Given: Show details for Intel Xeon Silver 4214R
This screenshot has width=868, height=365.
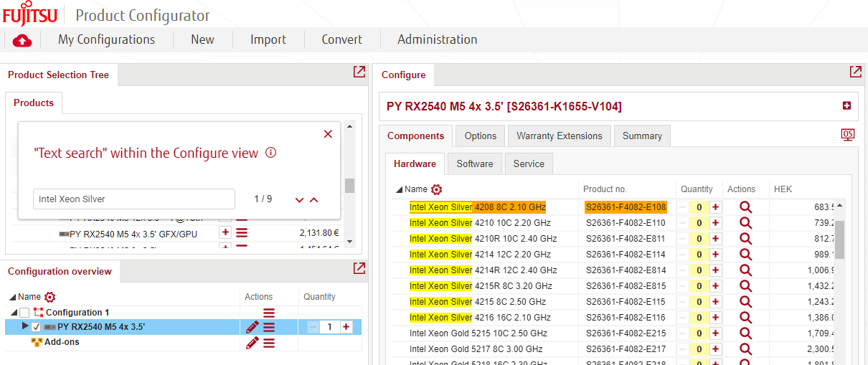Looking at the screenshot, I should click(745, 270).
